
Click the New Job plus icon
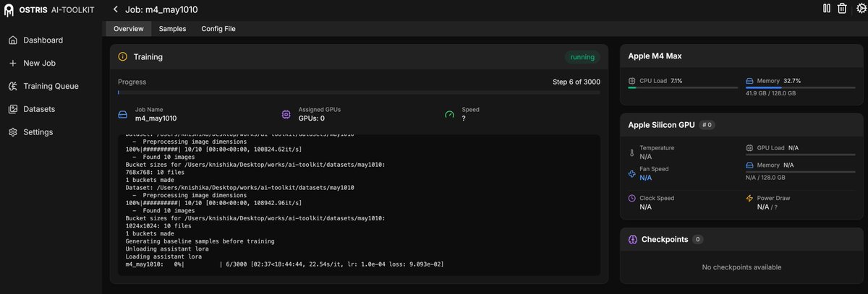(x=13, y=64)
